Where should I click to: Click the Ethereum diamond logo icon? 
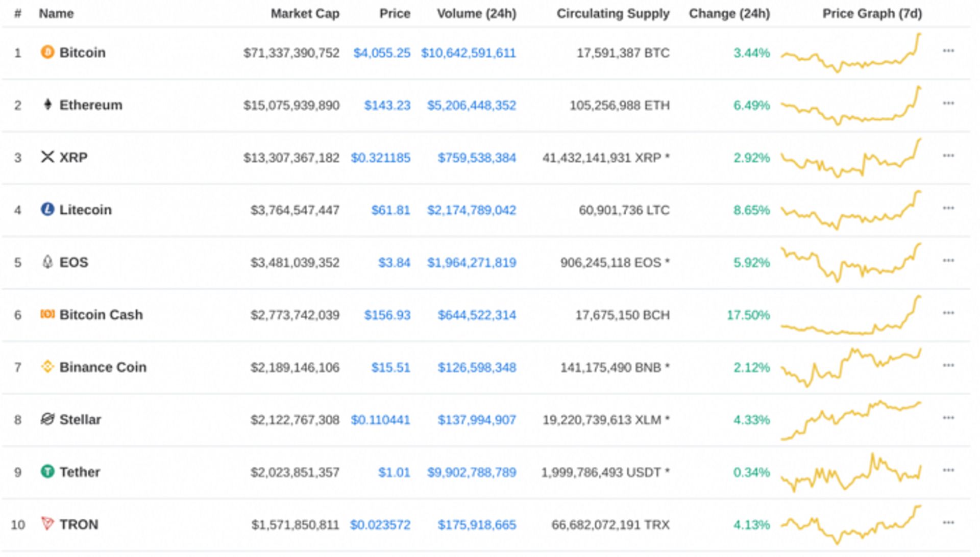click(47, 105)
